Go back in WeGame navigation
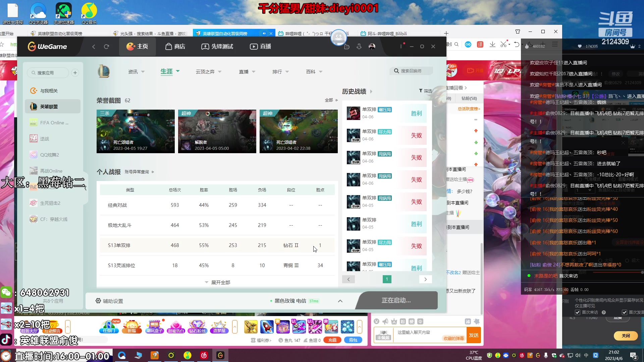The height and width of the screenshot is (362, 644). (x=94, y=47)
